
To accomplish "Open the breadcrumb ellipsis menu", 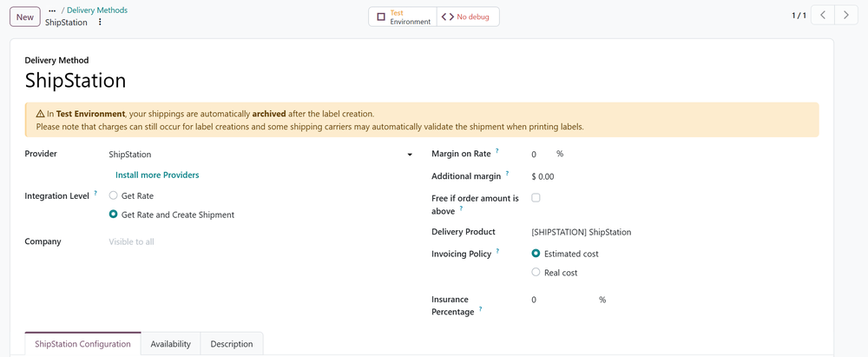I will click(x=52, y=10).
